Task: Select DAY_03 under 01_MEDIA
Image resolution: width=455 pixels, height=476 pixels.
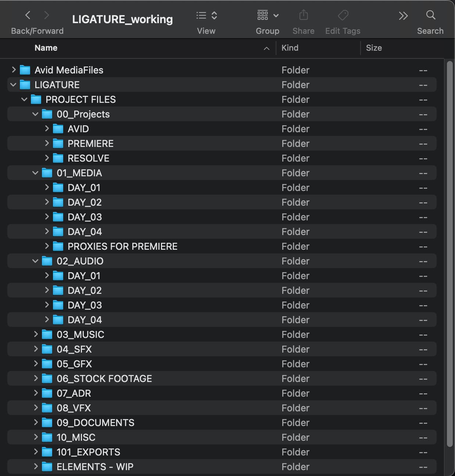Action: (222, 217)
